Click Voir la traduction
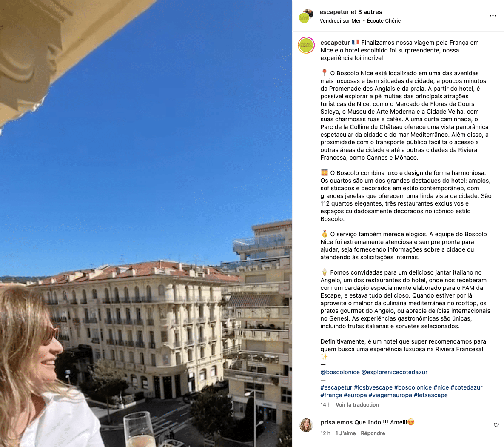This screenshot has width=504, height=447. click(x=357, y=405)
